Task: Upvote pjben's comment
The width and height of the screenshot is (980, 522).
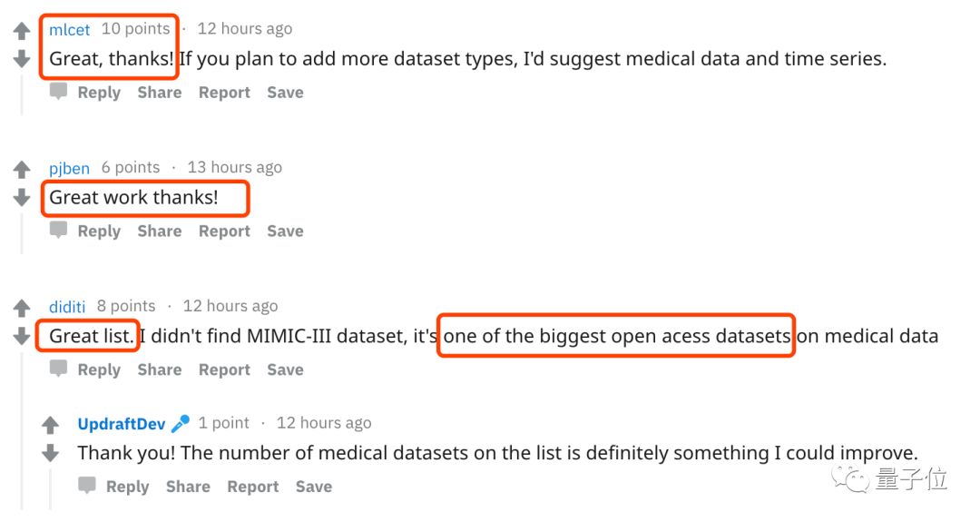Action: (x=22, y=169)
